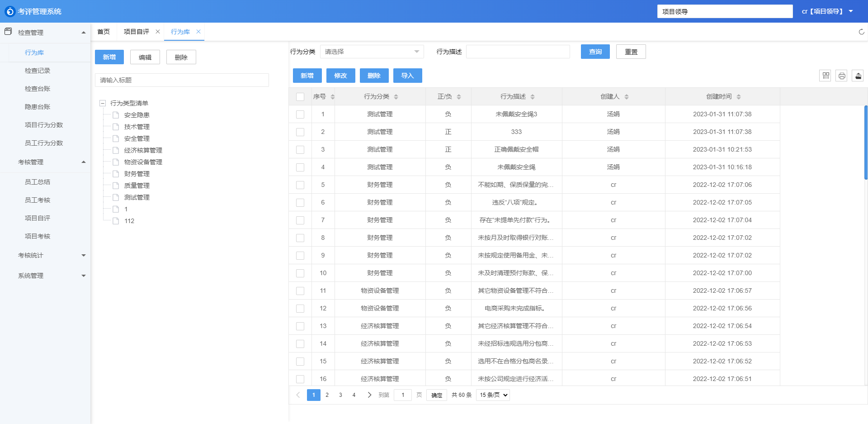Click the export table icon
The height and width of the screenshot is (424, 868).
coord(858,76)
